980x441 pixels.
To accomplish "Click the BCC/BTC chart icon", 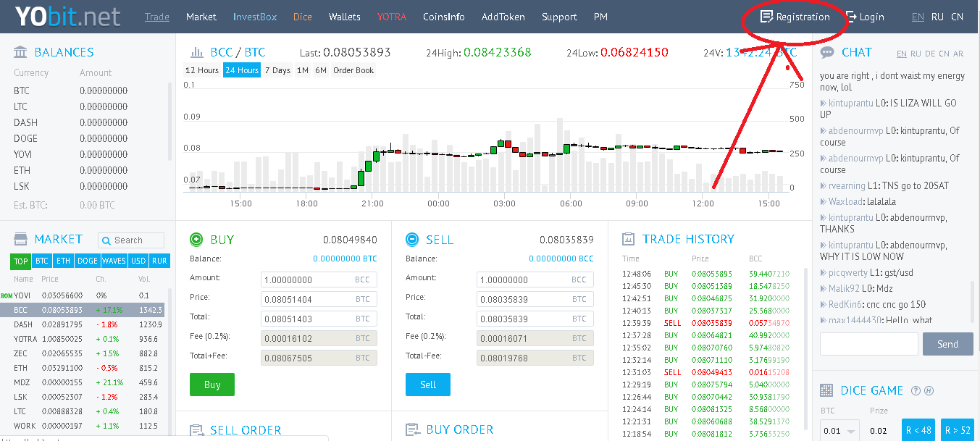I will coord(196,52).
